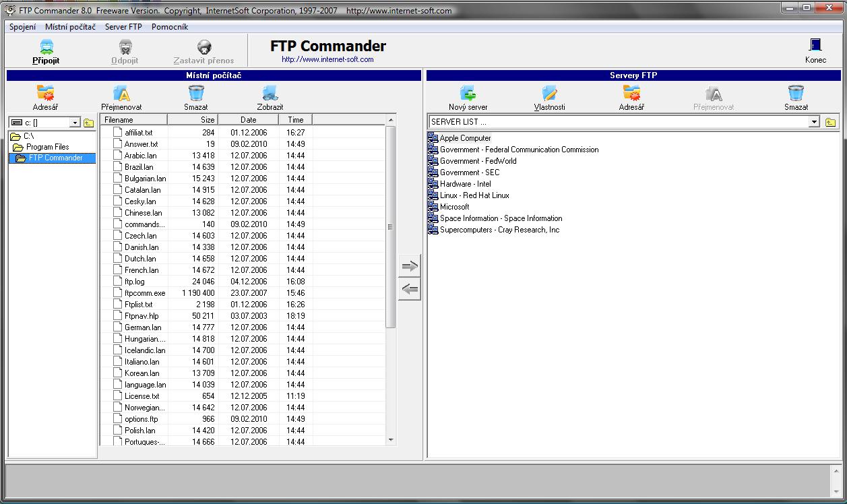Image resolution: width=847 pixels, height=504 pixels.
Task: Select Linux - Red Hat Linux server icon
Action: pyautogui.click(x=433, y=195)
